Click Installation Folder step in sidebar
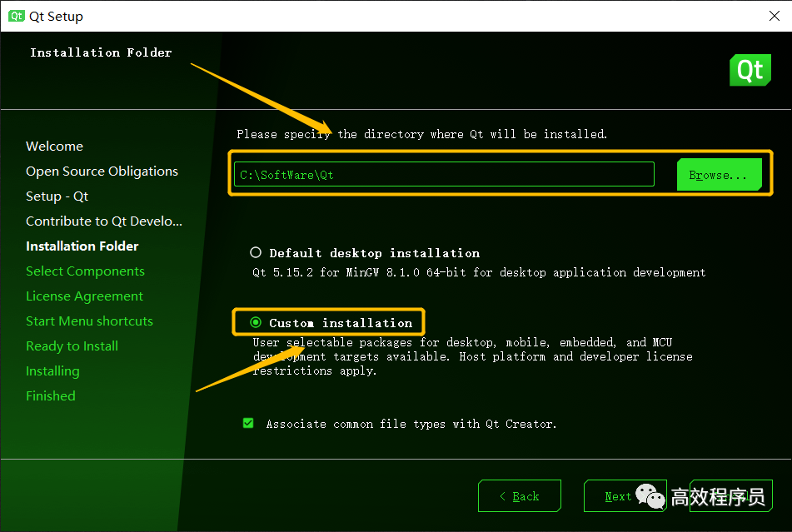This screenshot has height=532, width=792. (82, 246)
